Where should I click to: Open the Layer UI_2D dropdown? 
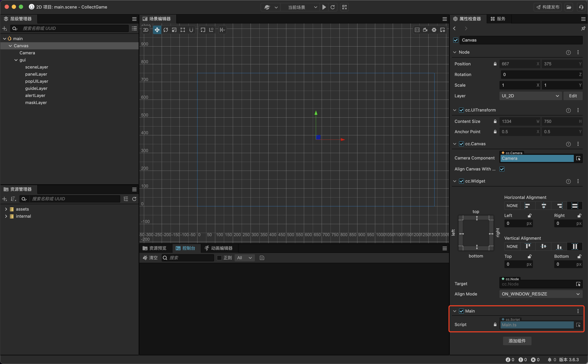(x=530, y=96)
